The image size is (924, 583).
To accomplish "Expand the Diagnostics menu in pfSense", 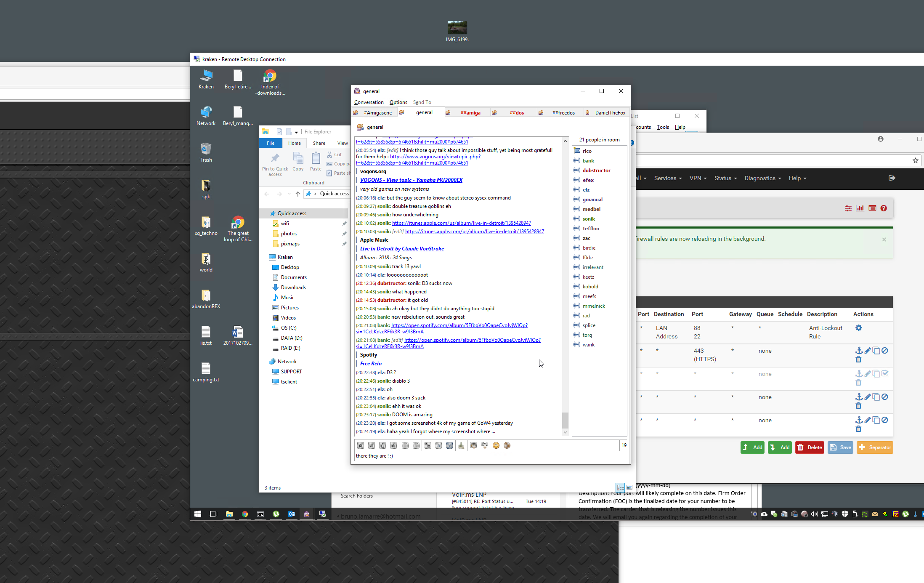I will click(762, 178).
